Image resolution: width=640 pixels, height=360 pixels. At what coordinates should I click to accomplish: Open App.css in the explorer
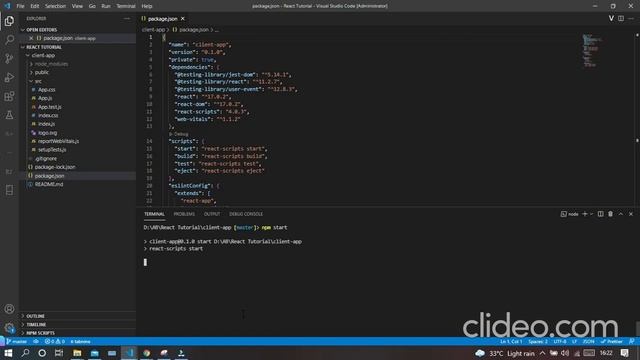(x=78, y=90)
